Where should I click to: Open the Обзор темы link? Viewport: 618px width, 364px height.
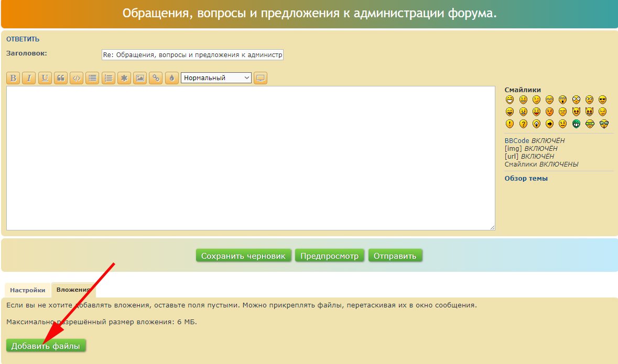pyautogui.click(x=526, y=179)
